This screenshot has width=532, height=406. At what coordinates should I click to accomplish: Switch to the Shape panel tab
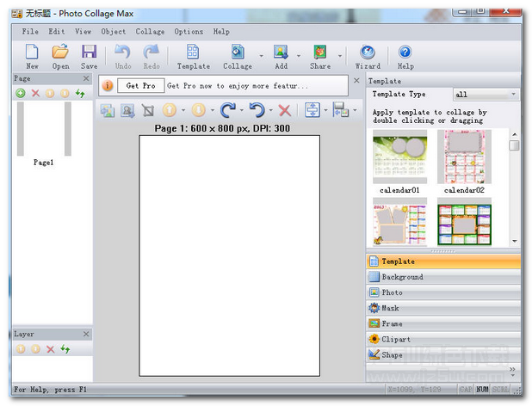[x=443, y=355]
